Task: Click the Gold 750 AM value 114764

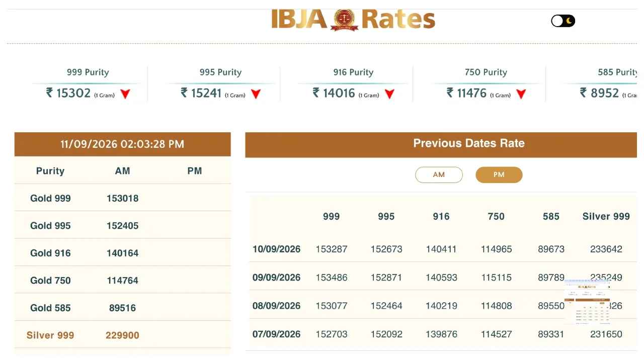Action: (123, 281)
